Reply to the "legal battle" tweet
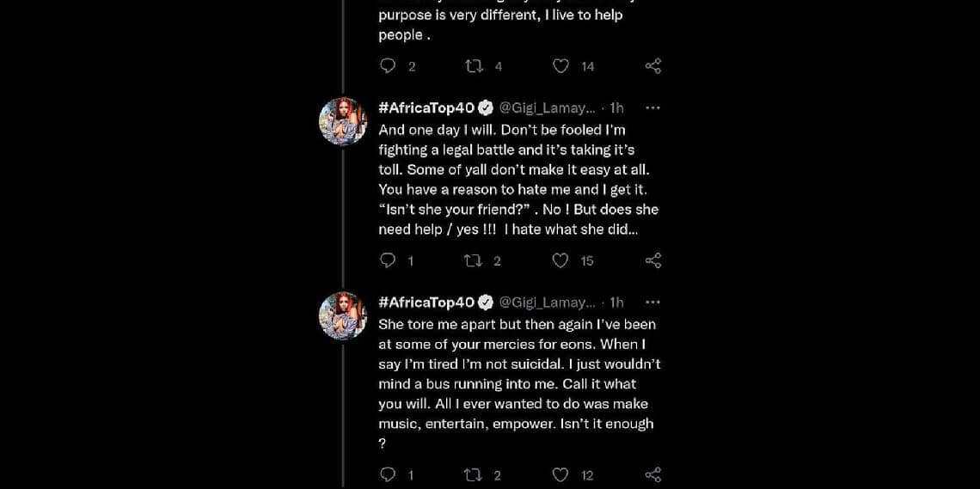 [x=388, y=260]
